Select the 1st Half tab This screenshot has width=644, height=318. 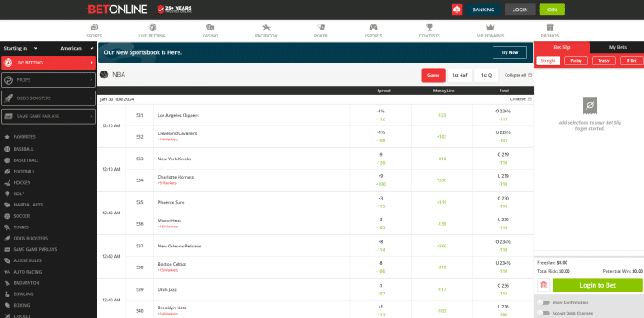[460, 75]
